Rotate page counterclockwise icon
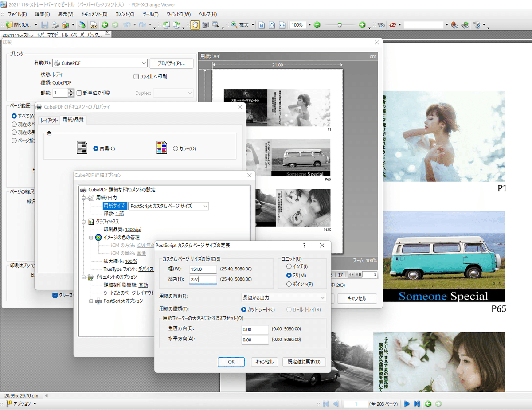The width and height of the screenshot is (532, 410). pos(166,25)
